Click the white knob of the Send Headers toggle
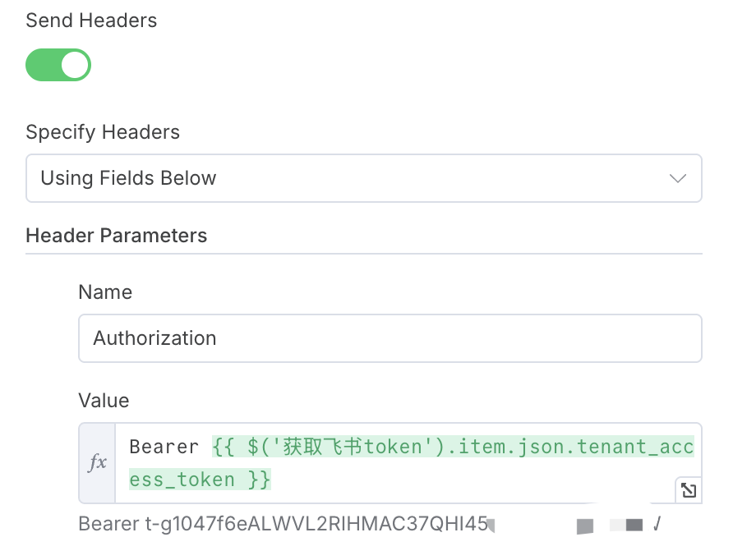This screenshot has width=733, height=560. pyautogui.click(x=76, y=65)
